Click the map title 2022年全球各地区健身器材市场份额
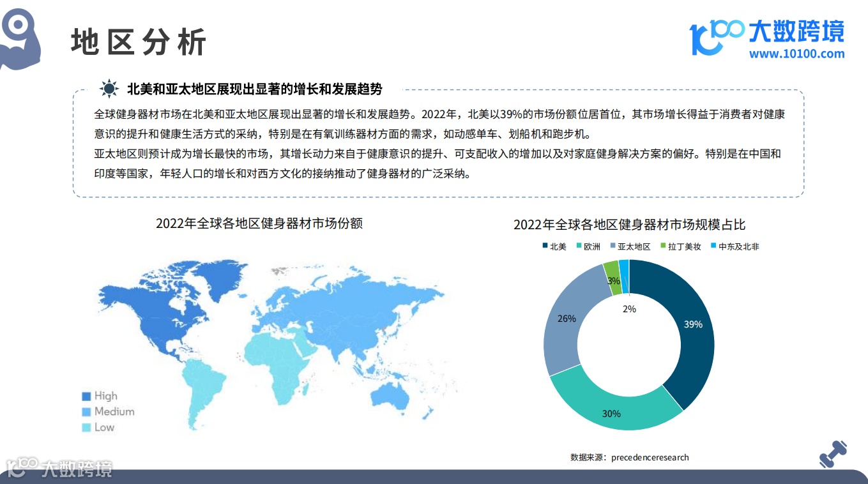This screenshot has height=484, width=868. point(259,223)
